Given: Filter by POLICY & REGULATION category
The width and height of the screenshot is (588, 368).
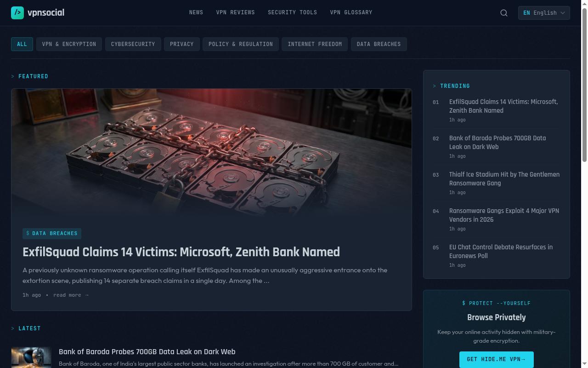Looking at the screenshot, I should coord(241,44).
